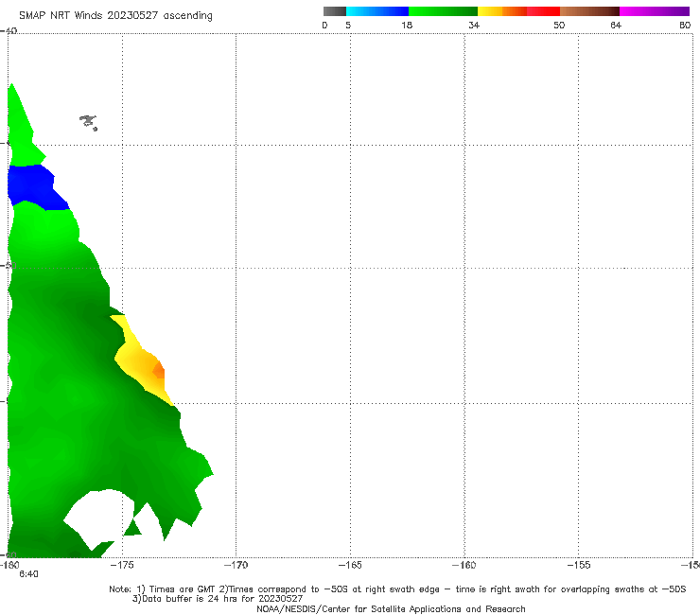Click the 64 label under the color bar

click(x=616, y=25)
